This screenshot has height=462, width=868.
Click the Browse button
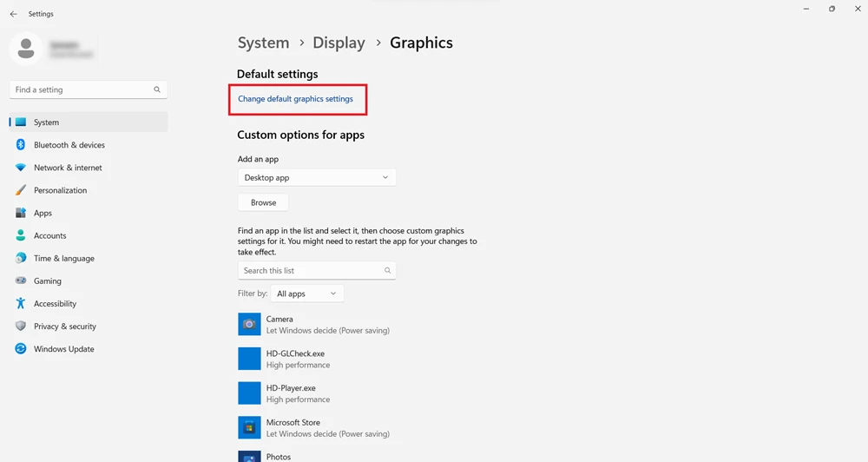click(x=263, y=202)
